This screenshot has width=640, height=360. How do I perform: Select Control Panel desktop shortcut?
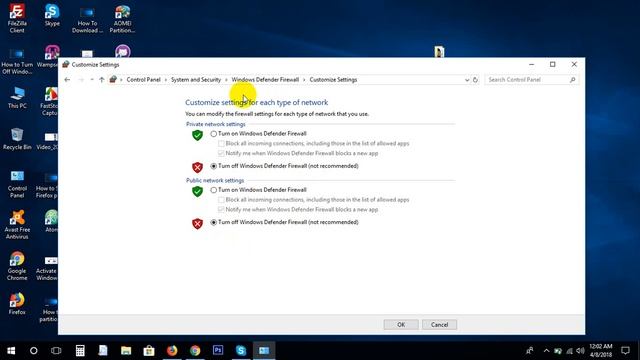tap(17, 184)
